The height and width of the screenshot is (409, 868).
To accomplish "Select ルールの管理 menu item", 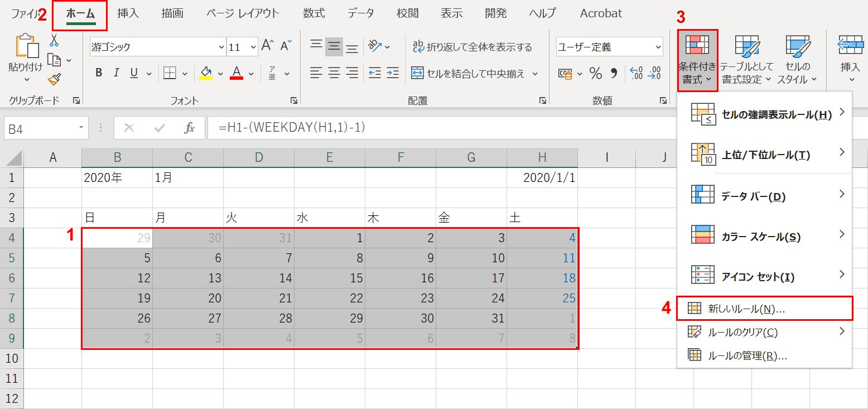I will pyautogui.click(x=765, y=355).
